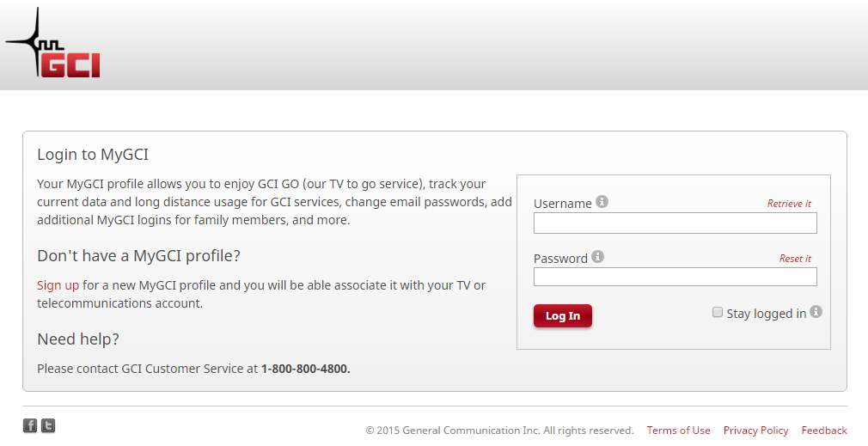868x446 pixels.
Task: Enable the Stay logged in checkbox
Action: pos(718,312)
